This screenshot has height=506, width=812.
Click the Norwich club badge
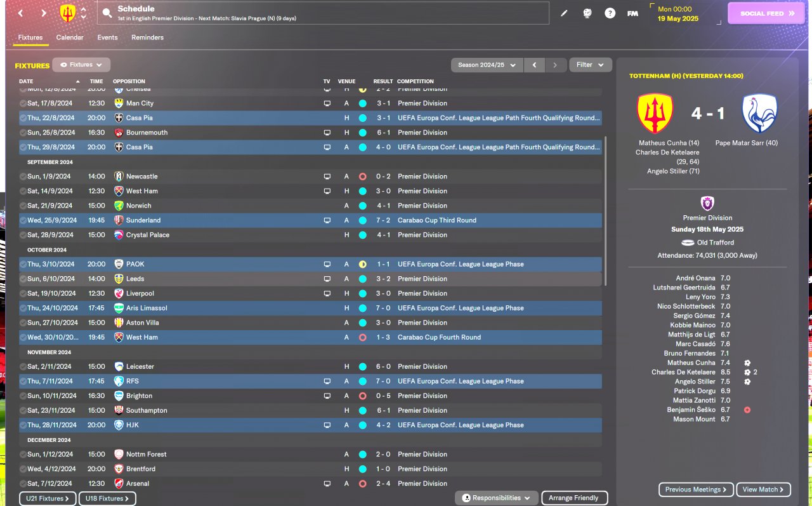coord(119,206)
